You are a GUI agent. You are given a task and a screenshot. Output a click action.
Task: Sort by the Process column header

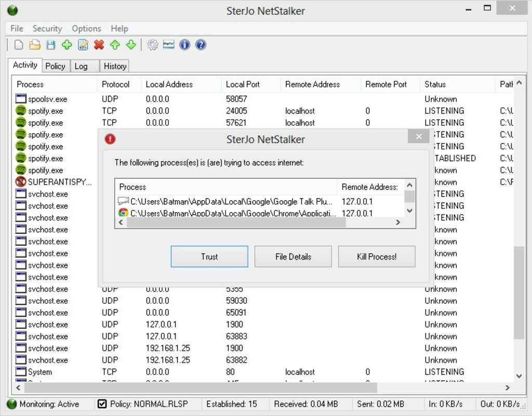[x=55, y=84]
